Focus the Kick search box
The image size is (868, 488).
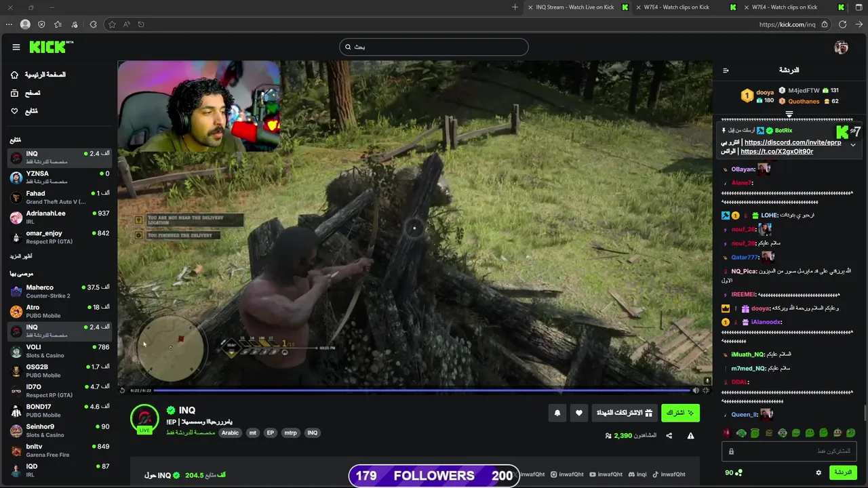click(x=434, y=47)
